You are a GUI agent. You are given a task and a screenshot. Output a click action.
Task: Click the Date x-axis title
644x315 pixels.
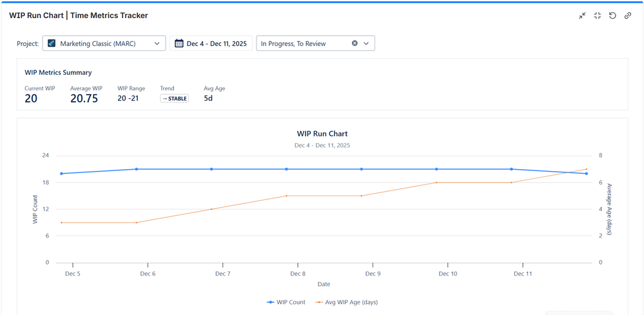coord(324,284)
